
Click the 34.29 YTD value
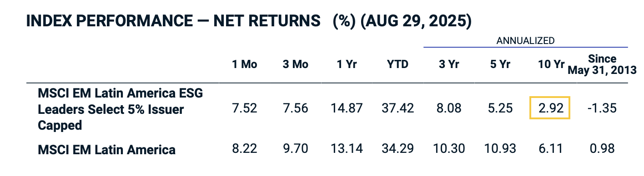click(397, 148)
